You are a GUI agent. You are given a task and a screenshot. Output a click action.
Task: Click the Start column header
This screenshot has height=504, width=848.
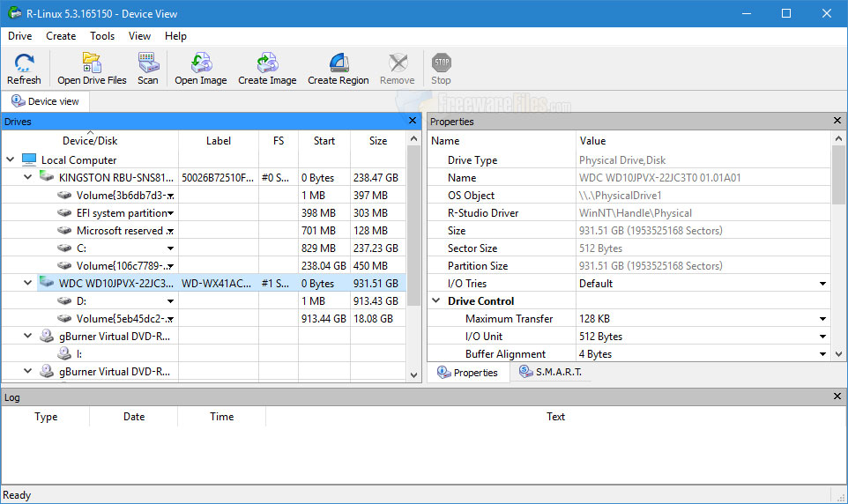pos(324,141)
